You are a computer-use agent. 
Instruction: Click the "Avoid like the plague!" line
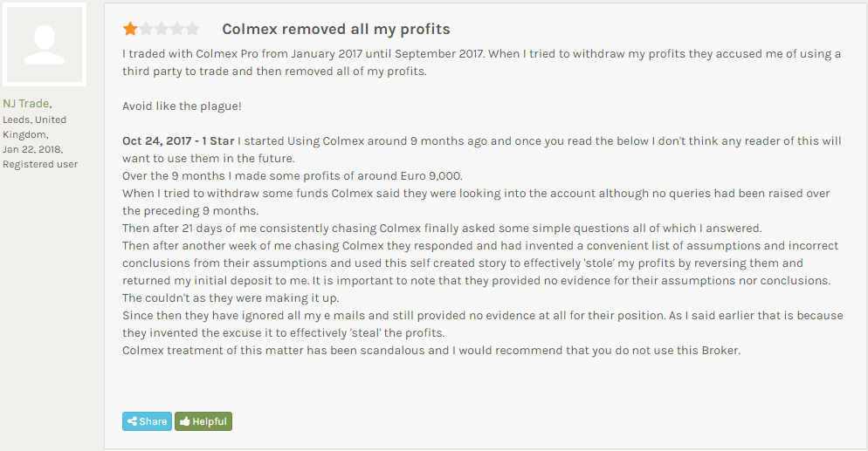pos(182,106)
